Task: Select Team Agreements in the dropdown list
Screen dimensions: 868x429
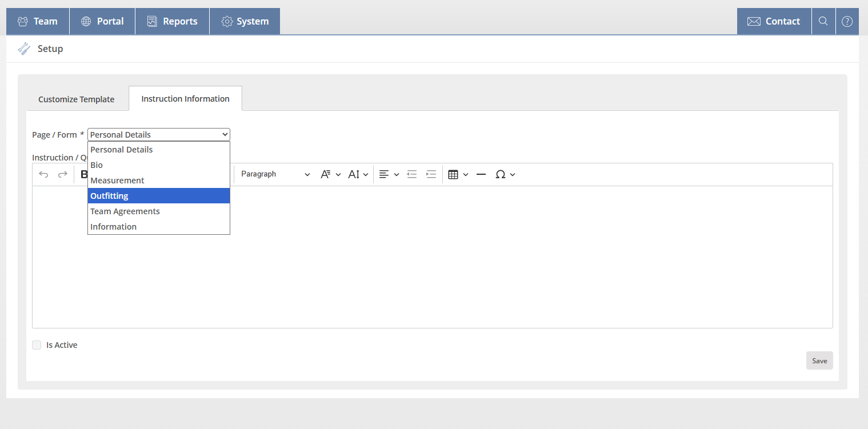Action: (x=158, y=211)
